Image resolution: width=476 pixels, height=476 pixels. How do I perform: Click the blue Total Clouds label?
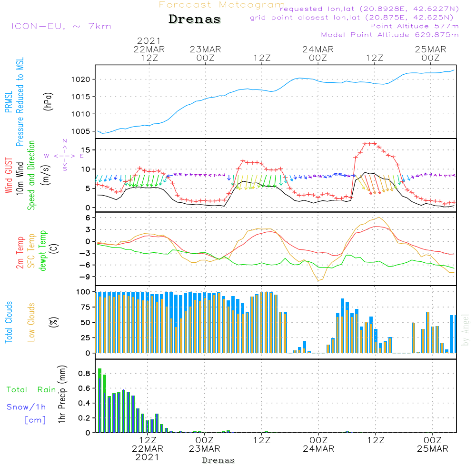[9, 322]
